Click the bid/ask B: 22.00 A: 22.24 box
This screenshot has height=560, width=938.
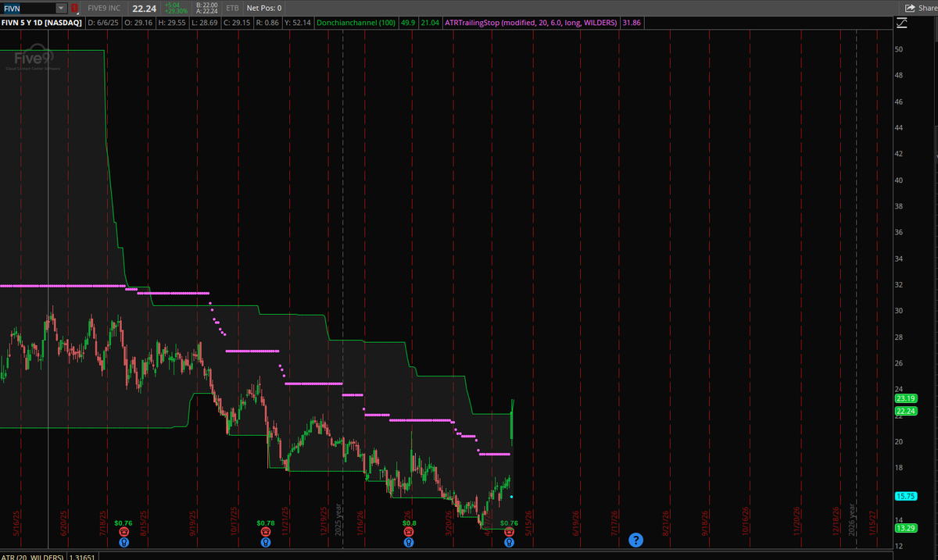click(x=207, y=8)
